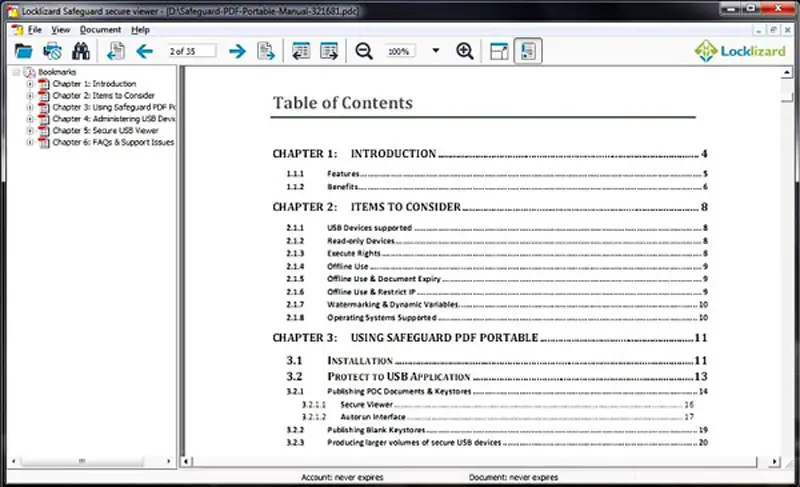Expand Chapter 2: Items to Consider bookmark
Image resolution: width=800 pixels, height=487 pixels.
coord(30,95)
